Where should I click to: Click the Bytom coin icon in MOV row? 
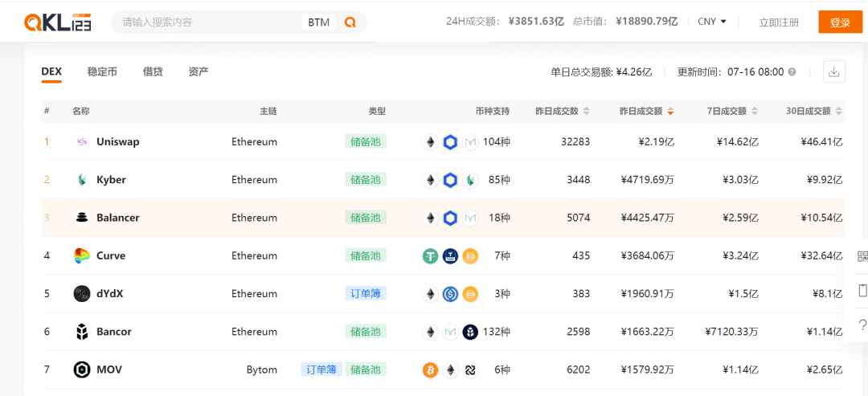pos(470,369)
